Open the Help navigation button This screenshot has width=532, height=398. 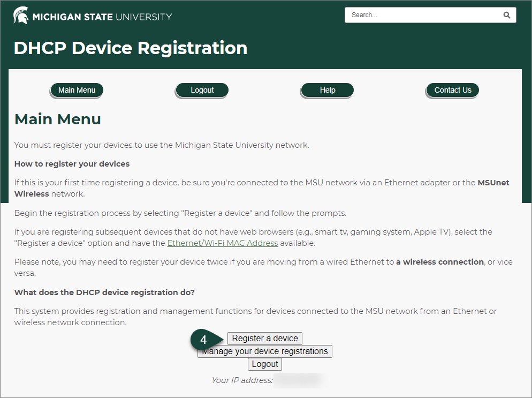coord(328,90)
